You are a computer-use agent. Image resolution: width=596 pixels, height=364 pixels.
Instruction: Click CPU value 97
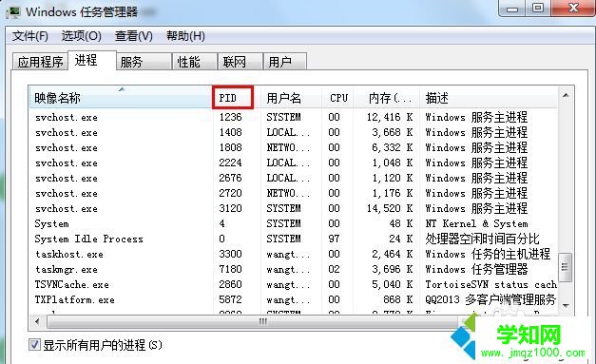(334, 239)
